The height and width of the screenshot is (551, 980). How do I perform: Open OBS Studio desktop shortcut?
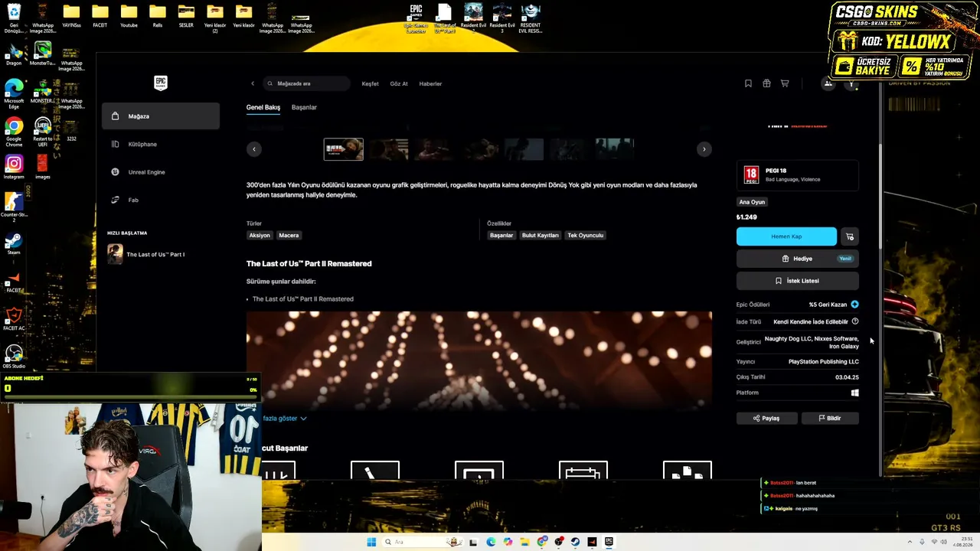pos(14,357)
